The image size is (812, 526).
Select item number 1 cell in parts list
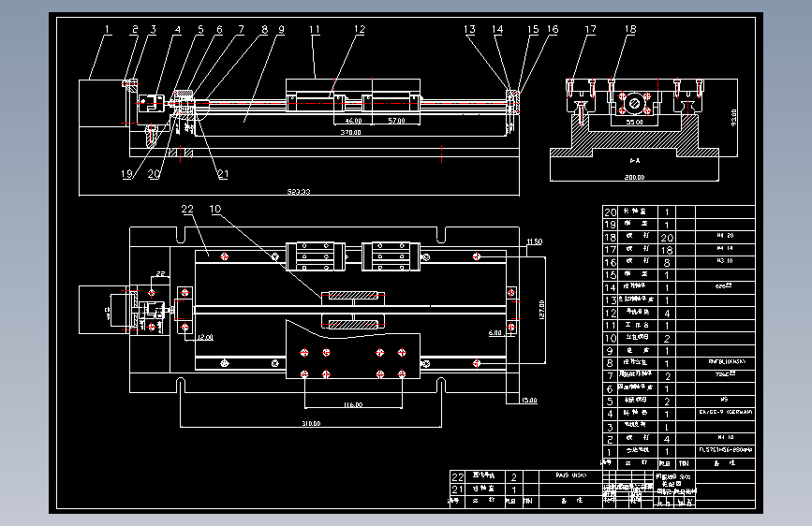610,452
